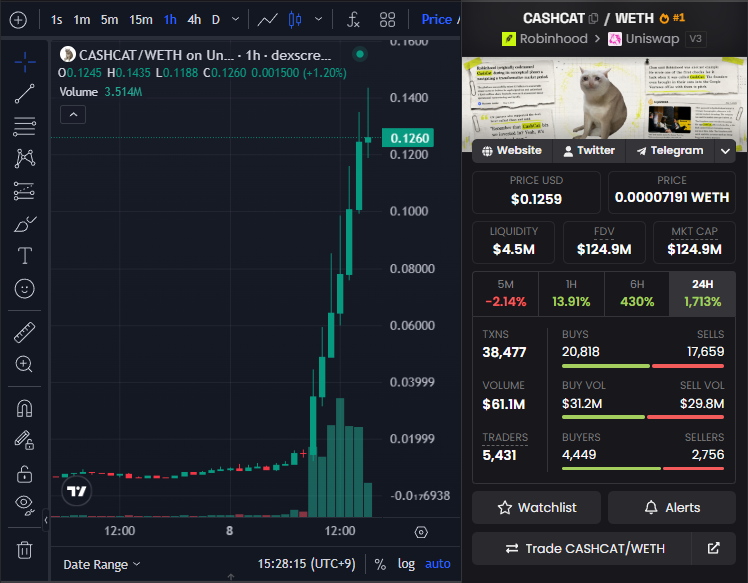Select the 24H price change tab

pyautogui.click(x=702, y=293)
